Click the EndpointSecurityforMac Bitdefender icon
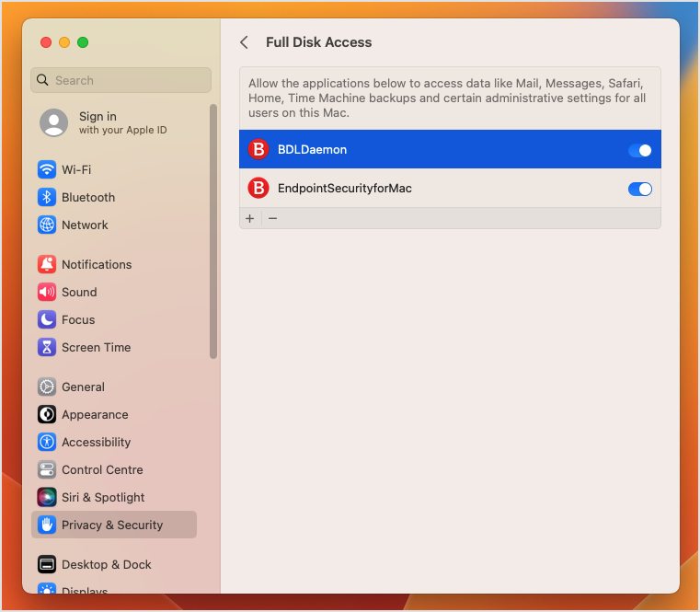This screenshot has height=612, width=700. [258, 188]
